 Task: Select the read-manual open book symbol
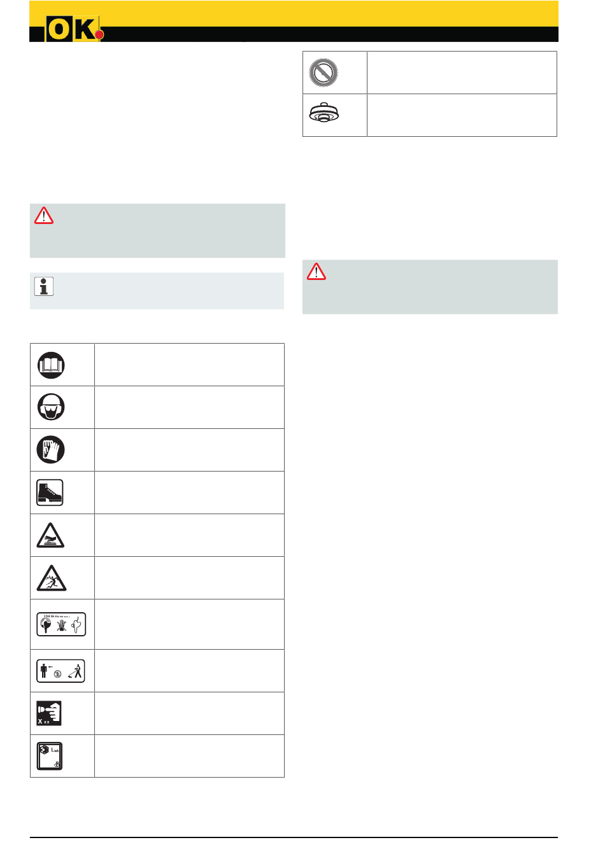tap(51, 365)
